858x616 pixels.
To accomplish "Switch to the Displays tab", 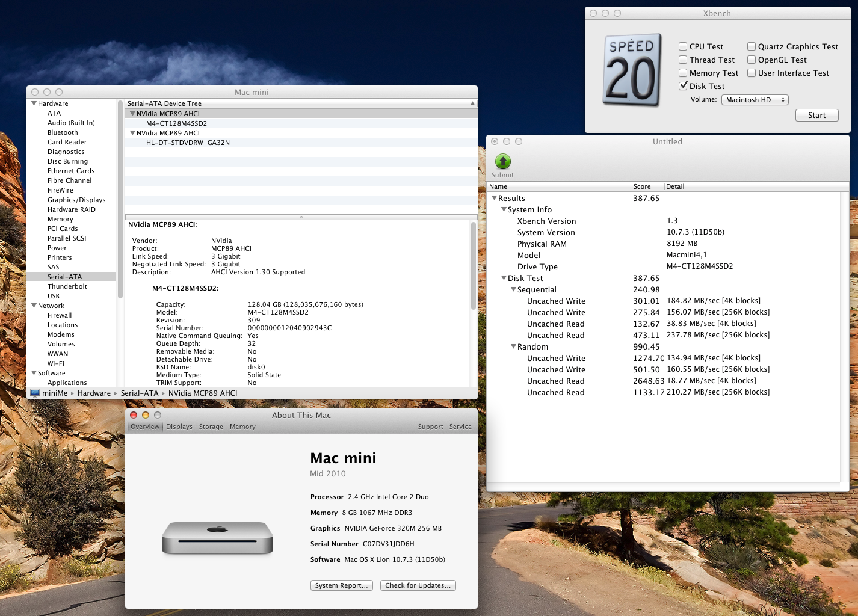I will click(179, 427).
